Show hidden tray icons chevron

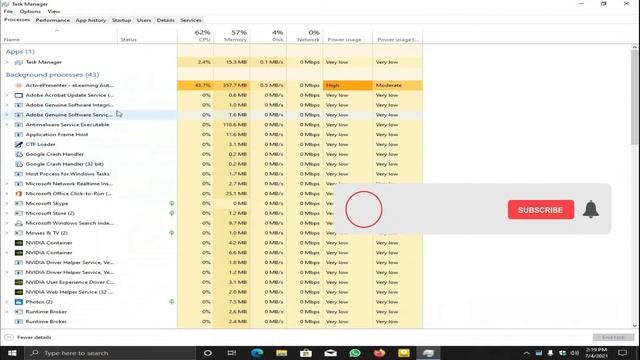point(526,353)
